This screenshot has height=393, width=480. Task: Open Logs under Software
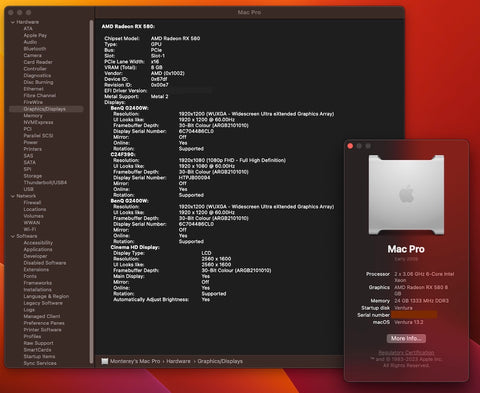coord(29,310)
